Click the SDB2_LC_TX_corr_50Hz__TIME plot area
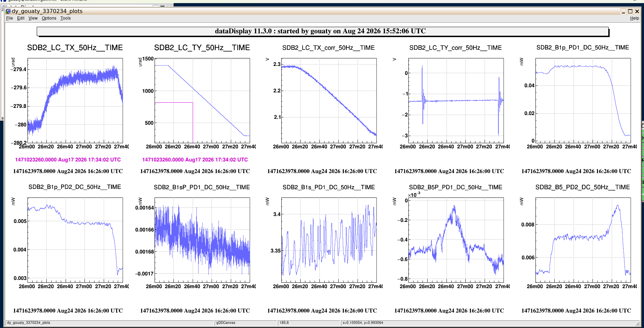This screenshot has height=328, width=644. [329, 100]
